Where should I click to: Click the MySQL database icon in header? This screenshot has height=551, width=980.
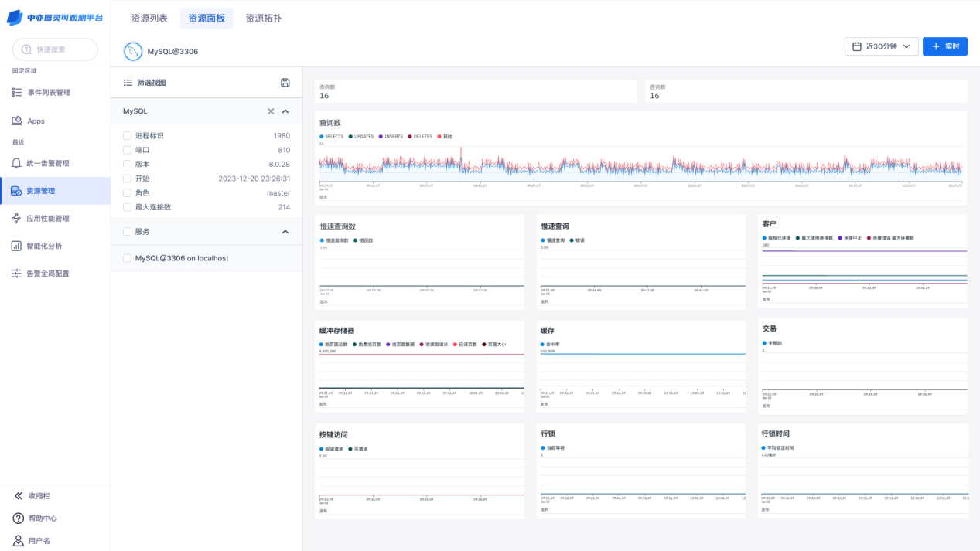[x=133, y=52]
